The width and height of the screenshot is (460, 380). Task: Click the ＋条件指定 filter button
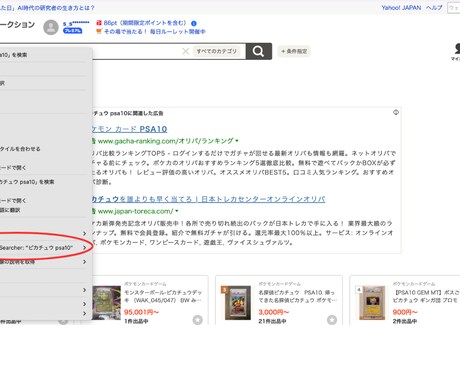294,51
